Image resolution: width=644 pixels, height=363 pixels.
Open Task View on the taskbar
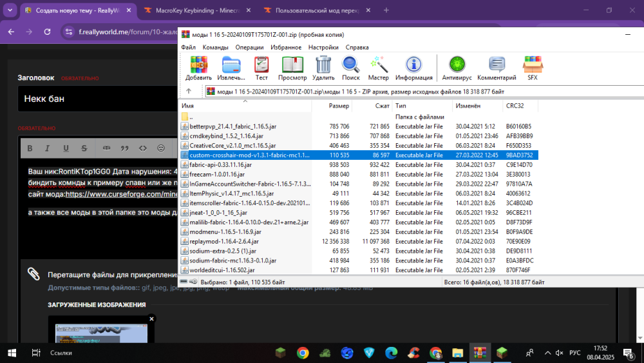pos(36,353)
